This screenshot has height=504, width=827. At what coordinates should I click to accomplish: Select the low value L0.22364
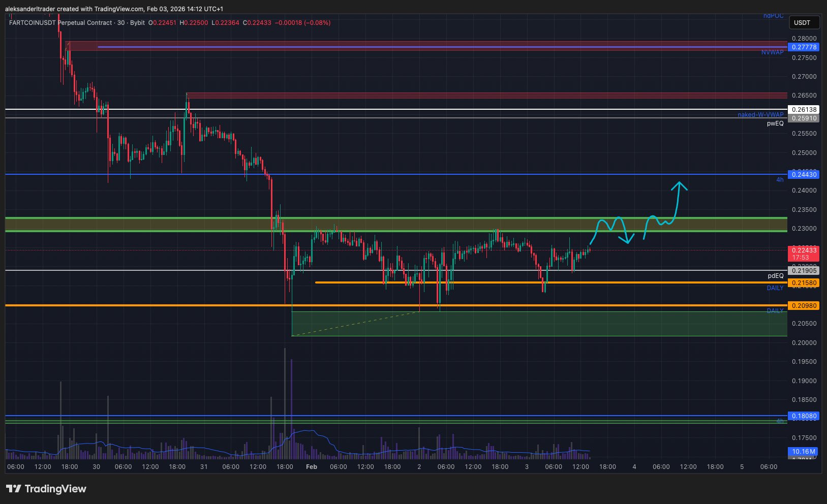coord(225,23)
